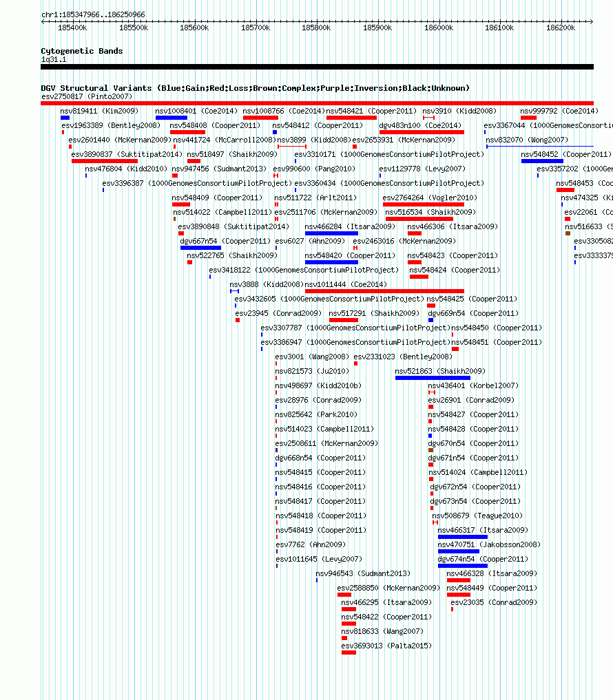Select nsv3899 (Kidd2008) label
Image resolution: width=613 pixels, height=700 pixels.
click(x=314, y=140)
